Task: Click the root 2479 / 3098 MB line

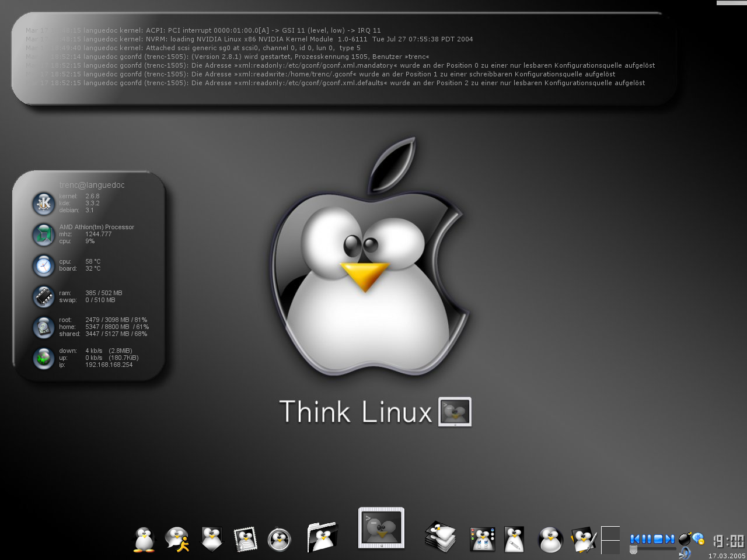Action: (x=103, y=320)
